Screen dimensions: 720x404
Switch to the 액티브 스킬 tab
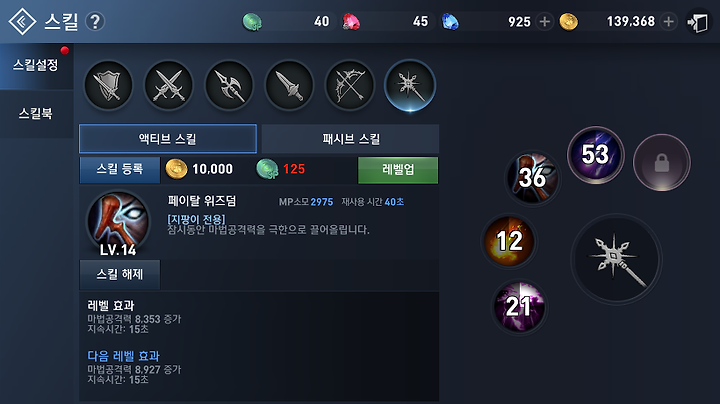coord(168,139)
